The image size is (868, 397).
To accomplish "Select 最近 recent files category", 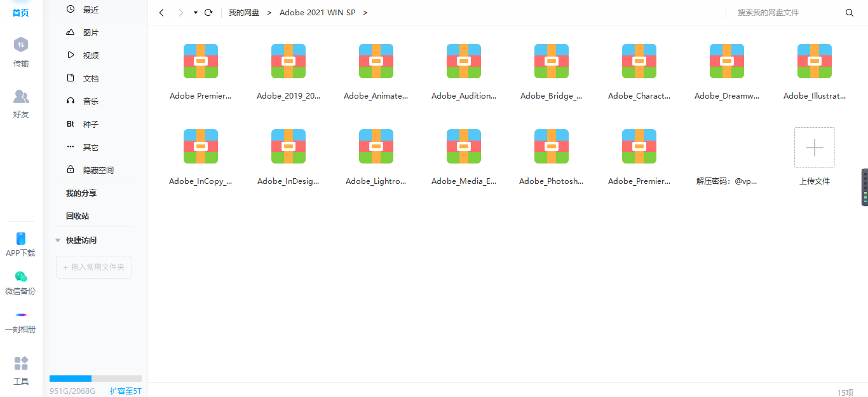I will (90, 10).
